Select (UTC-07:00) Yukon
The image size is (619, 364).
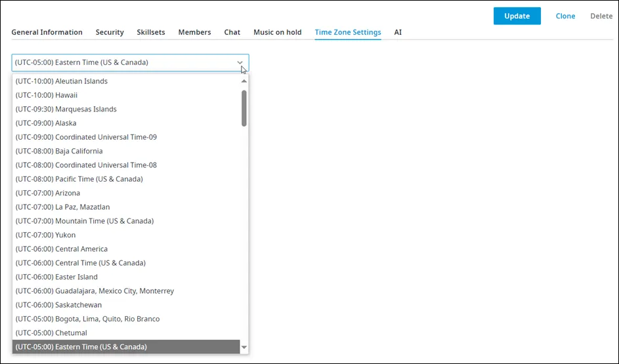click(126, 235)
